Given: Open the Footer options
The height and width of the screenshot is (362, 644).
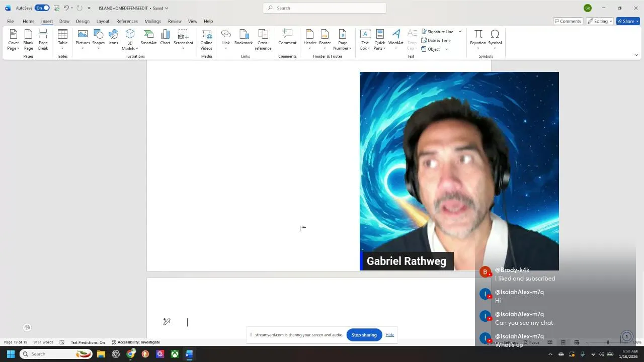Looking at the screenshot, I should pos(325,40).
